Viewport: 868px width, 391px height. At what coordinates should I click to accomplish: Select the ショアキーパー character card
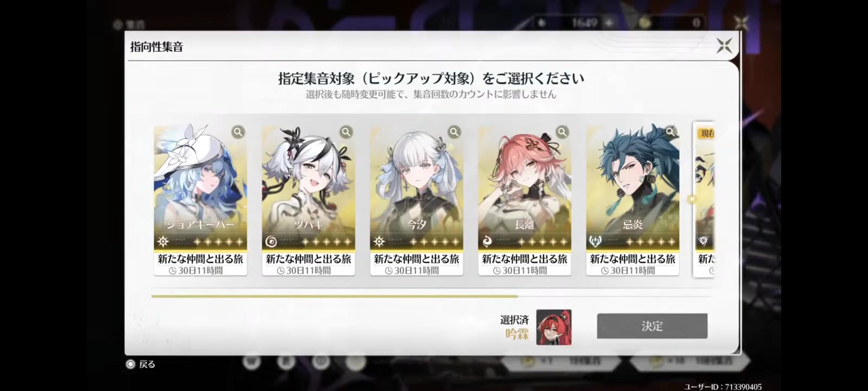coord(201,201)
